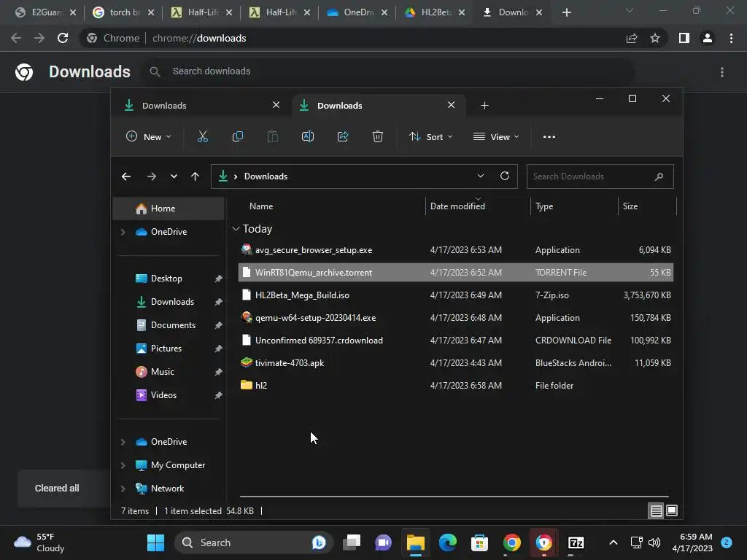
Task: Share this page icon in Chrome address bar
Action: tap(632, 38)
